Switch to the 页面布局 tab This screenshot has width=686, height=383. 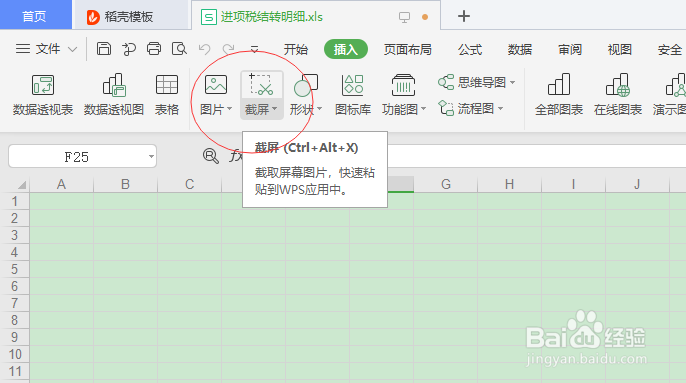point(407,49)
